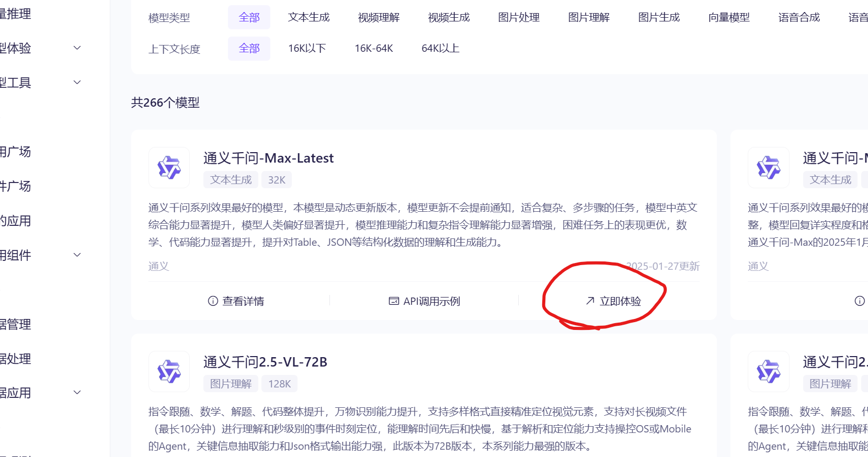Expand the sidebar item ending in 工具
This screenshot has width=868, height=457.
point(77,82)
